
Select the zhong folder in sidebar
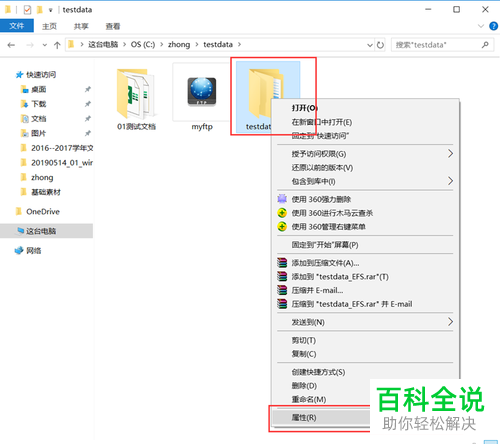(x=42, y=177)
